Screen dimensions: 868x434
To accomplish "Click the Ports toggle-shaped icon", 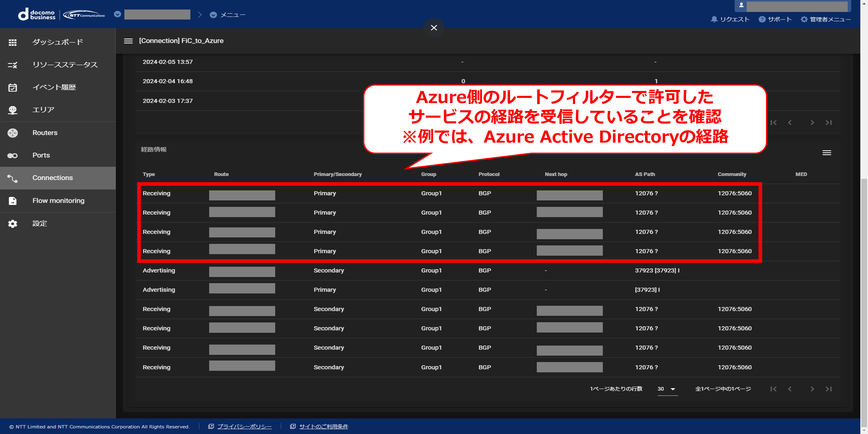I will [13, 156].
